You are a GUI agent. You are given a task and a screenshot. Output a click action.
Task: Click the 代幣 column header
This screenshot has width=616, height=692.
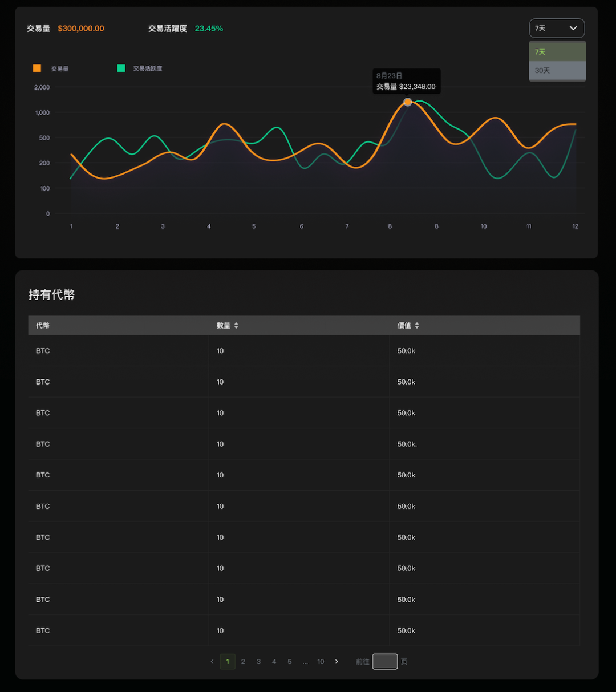pos(43,326)
